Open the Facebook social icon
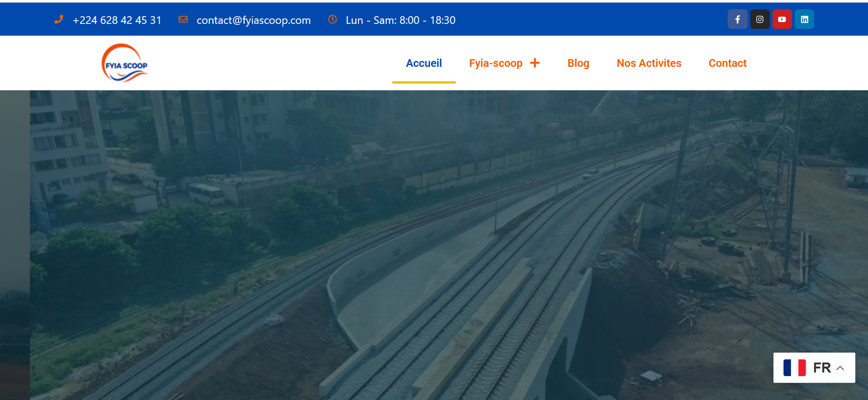868x400 pixels. click(737, 20)
